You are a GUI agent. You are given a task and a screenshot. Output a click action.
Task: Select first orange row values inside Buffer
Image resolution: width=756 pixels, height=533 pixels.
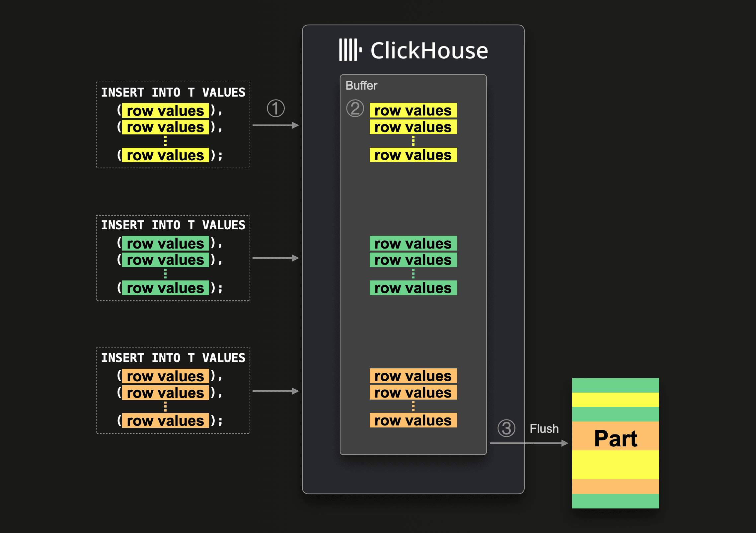413,376
